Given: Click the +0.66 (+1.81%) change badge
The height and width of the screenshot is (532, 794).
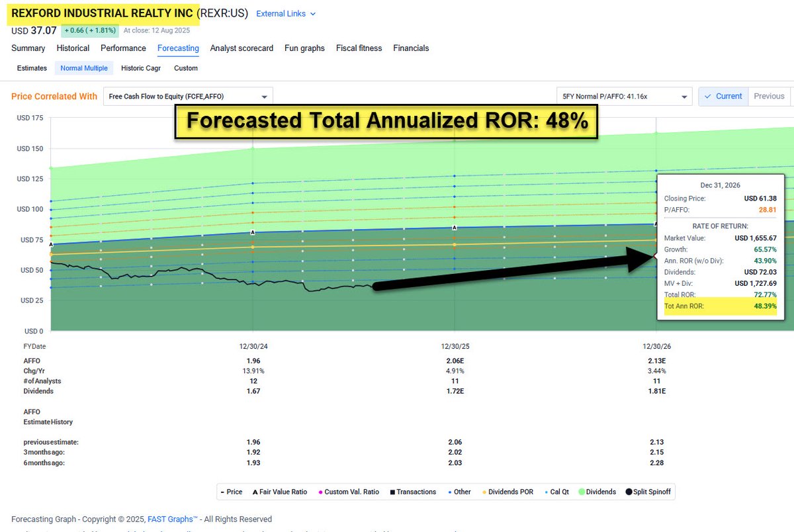Looking at the screenshot, I should click(90, 30).
